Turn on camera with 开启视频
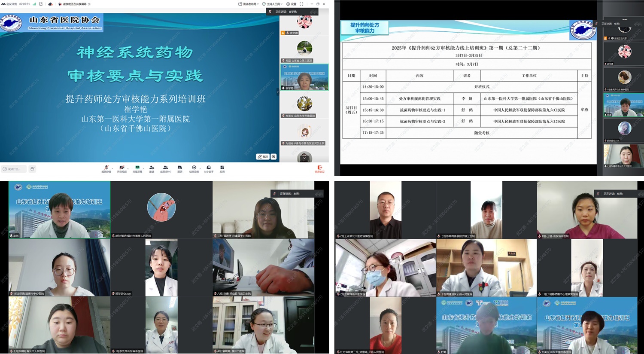The width and height of the screenshot is (644, 354). click(122, 168)
